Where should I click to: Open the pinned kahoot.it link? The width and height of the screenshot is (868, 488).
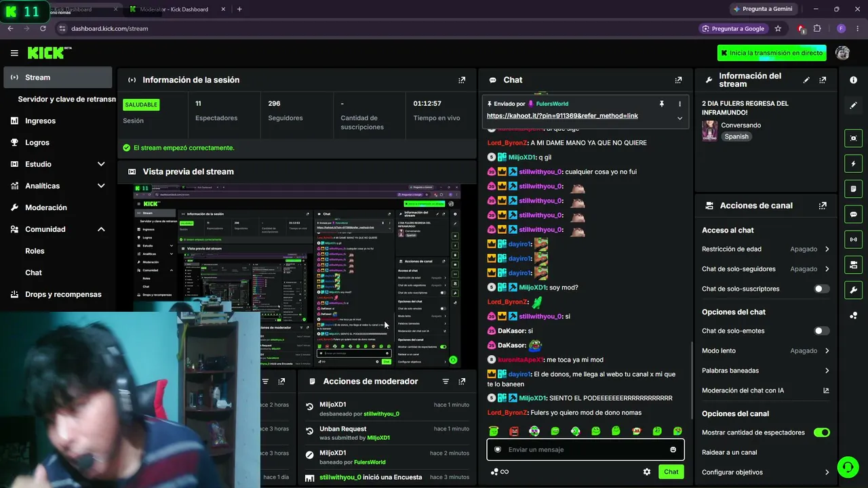pyautogui.click(x=562, y=116)
